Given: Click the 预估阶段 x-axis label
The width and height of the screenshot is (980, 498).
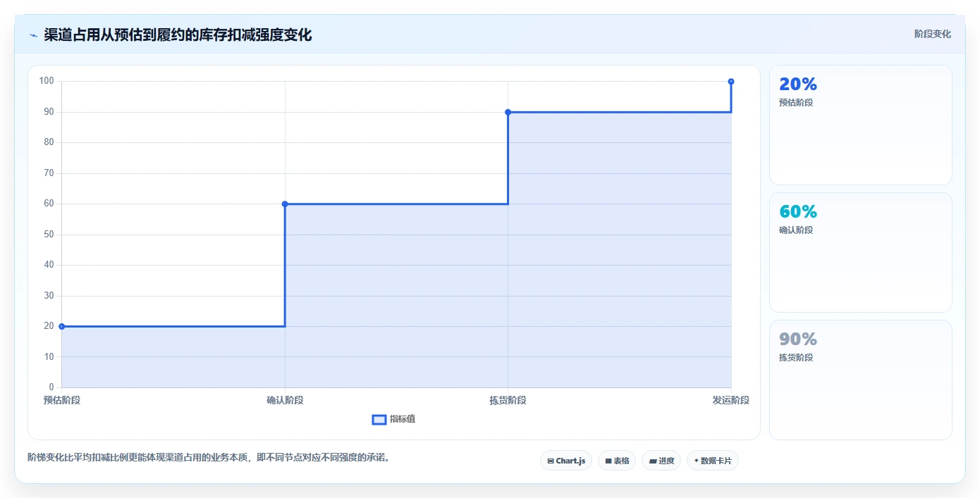Looking at the screenshot, I should click(62, 400).
